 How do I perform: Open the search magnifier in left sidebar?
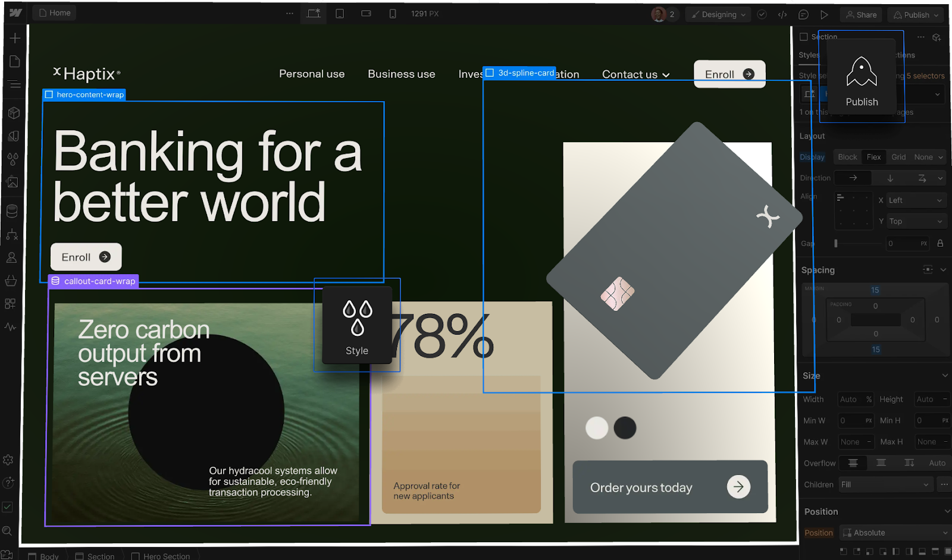(x=7, y=531)
